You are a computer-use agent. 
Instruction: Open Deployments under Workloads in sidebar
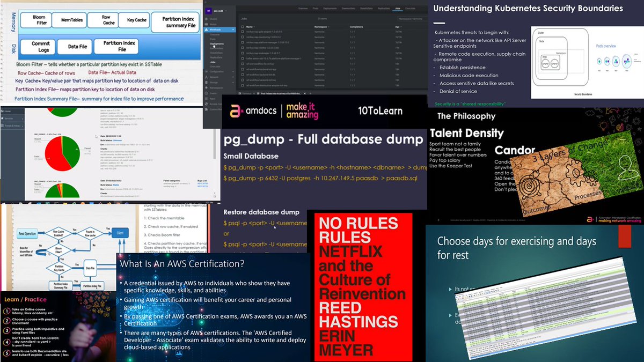point(217,44)
